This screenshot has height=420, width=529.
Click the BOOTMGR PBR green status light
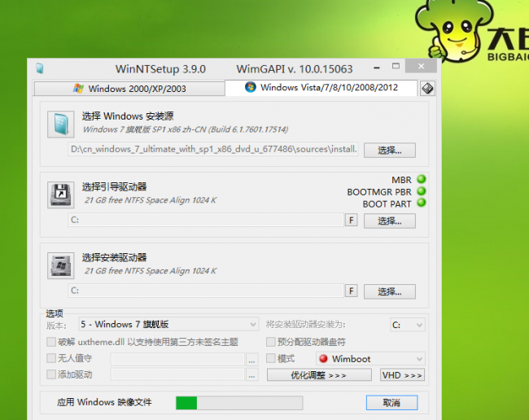click(421, 191)
